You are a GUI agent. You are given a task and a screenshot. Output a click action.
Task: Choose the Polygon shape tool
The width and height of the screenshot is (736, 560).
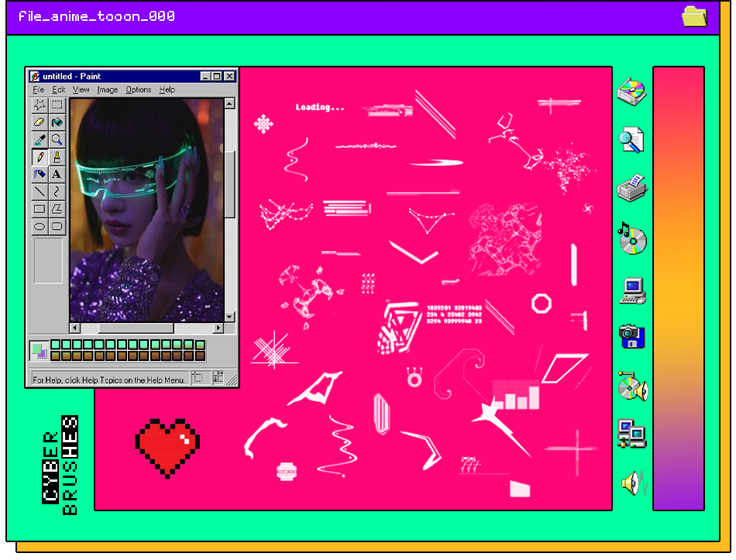(x=57, y=209)
